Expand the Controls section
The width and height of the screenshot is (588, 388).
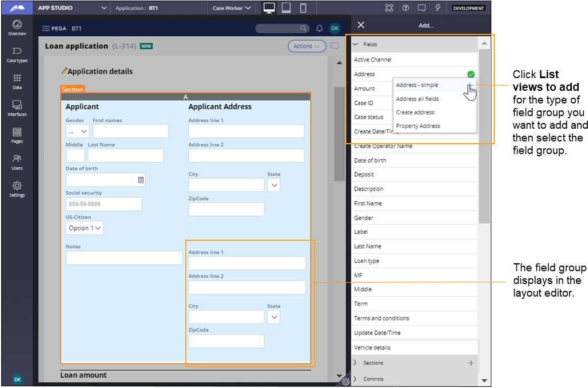point(355,379)
